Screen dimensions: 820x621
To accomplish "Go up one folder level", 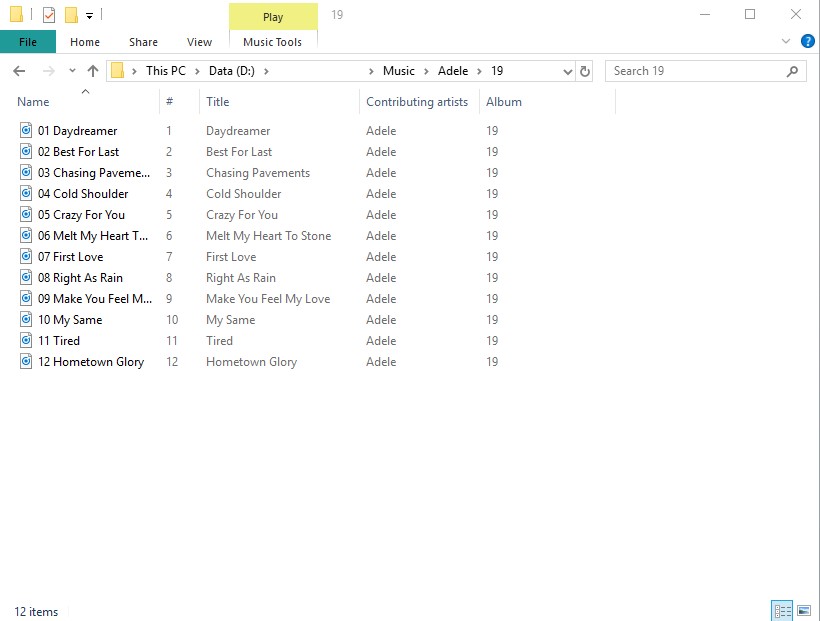I will tap(93, 71).
